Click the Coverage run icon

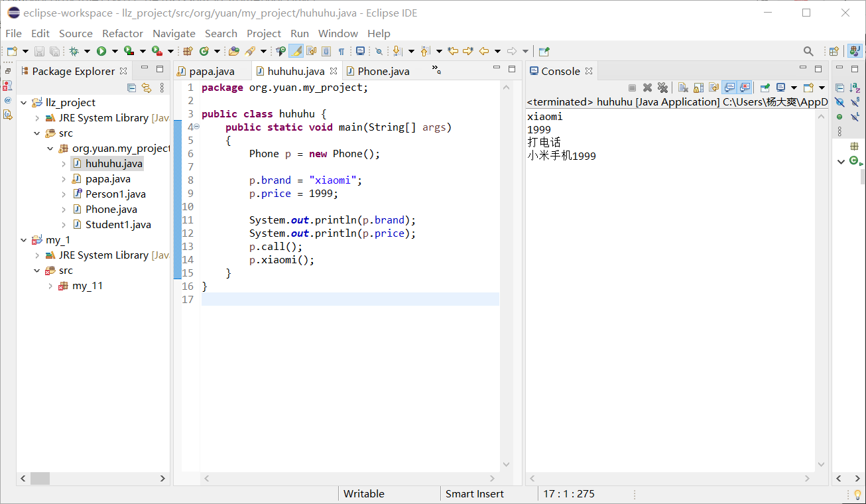(x=129, y=51)
